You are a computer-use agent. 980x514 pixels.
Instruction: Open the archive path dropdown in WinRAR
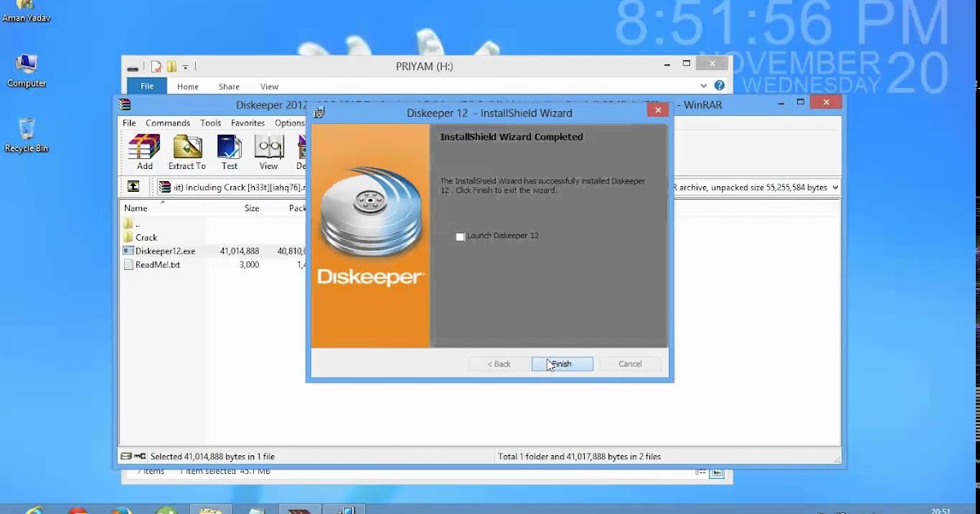tap(834, 188)
